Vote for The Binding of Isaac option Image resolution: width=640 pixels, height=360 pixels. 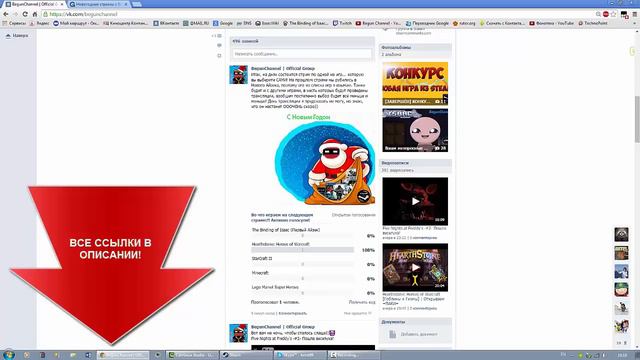click(286, 230)
